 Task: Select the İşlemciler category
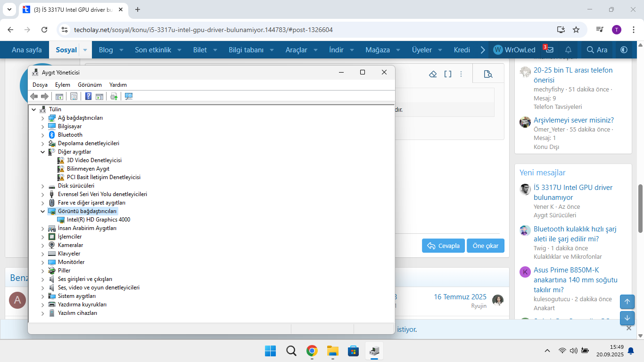click(70, 237)
